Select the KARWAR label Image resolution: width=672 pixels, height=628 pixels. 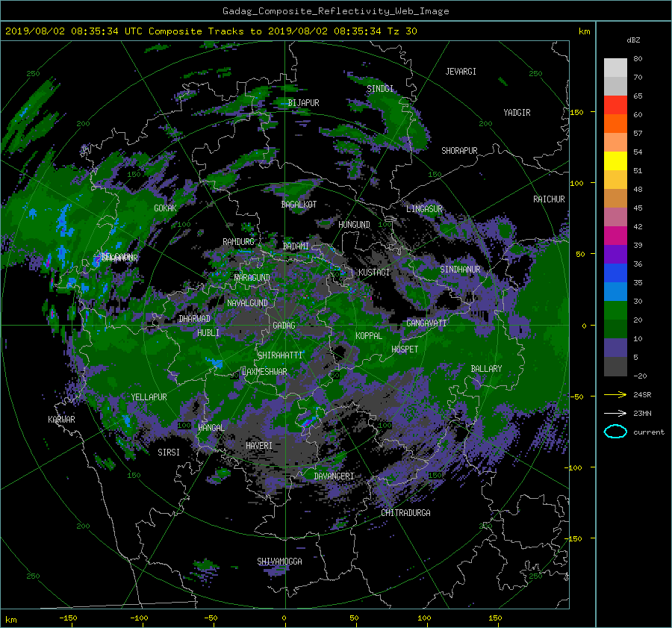(x=61, y=420)
